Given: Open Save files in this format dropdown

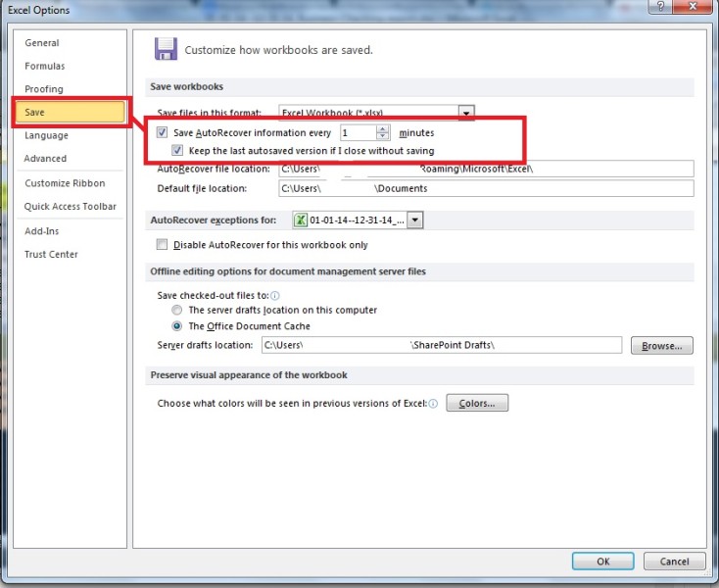Looking at the screenshot, I should (466, 112).
